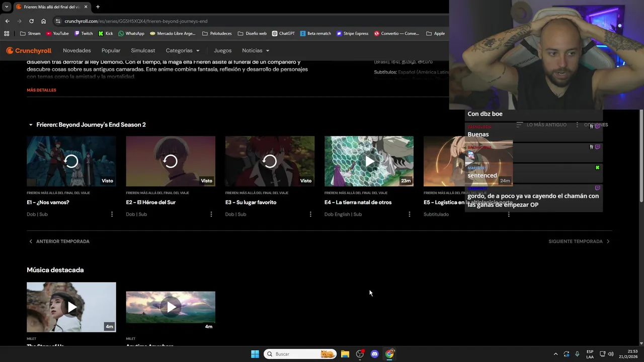
Task: Open the ChatGPT bookmark
Action: pyautogui.click(x=283, y=34)
